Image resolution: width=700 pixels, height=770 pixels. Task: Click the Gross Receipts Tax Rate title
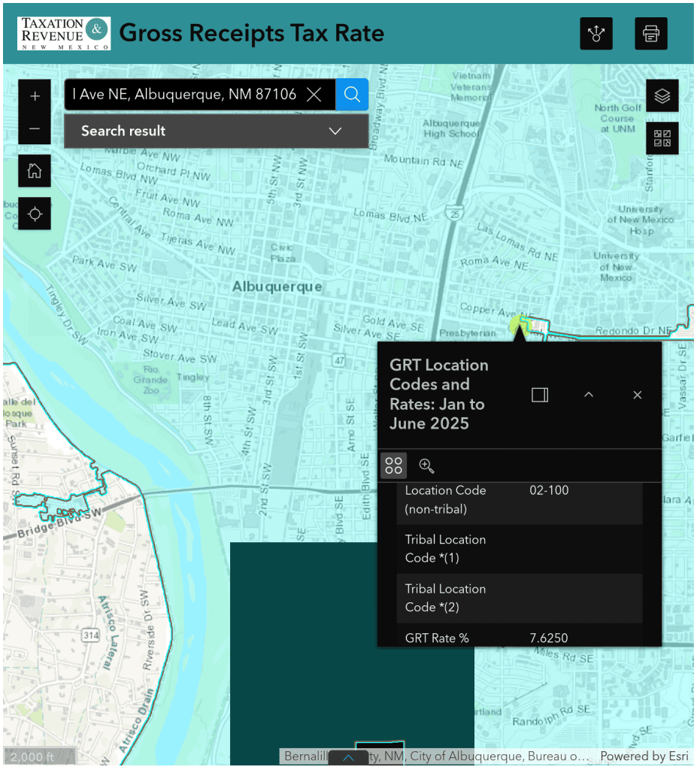click(x=253, y=33)
